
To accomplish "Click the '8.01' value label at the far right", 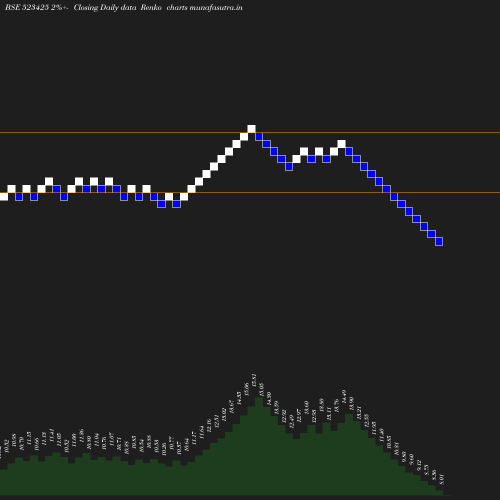I will 442,479.
